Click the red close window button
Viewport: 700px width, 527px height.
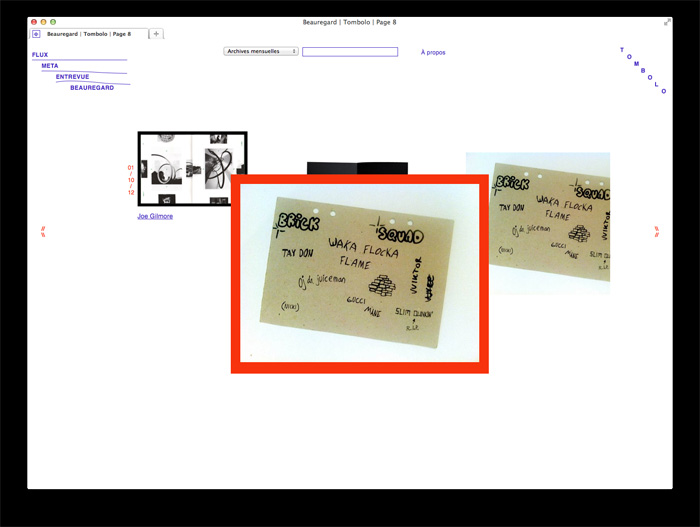(x=34, y=22)
